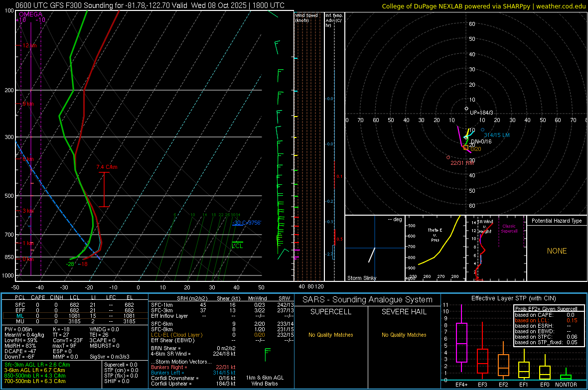Click the BRN Shear = label
Screen dimensions: 588x390
pos(166,348)
